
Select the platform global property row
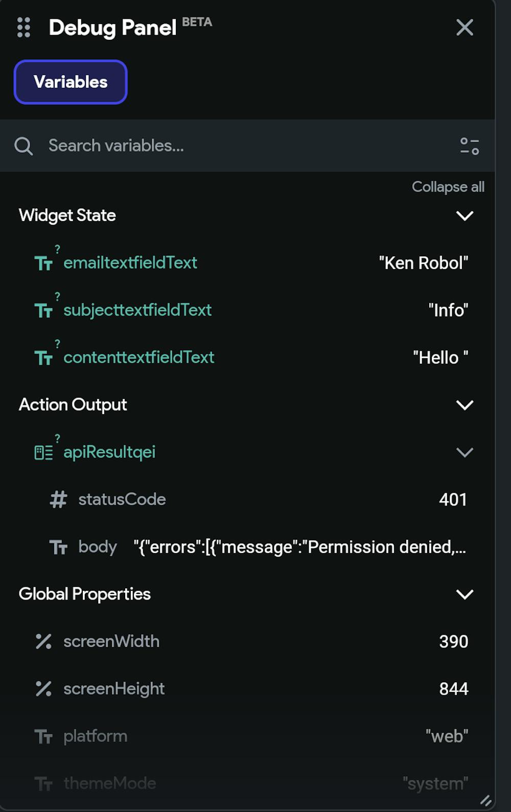click(96, 736)
